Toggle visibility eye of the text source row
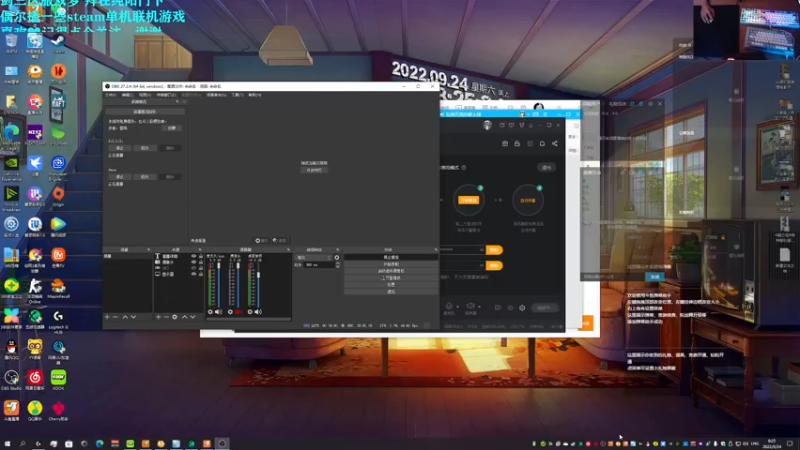This screenshot has width=800, height=450. coord(194,256)
